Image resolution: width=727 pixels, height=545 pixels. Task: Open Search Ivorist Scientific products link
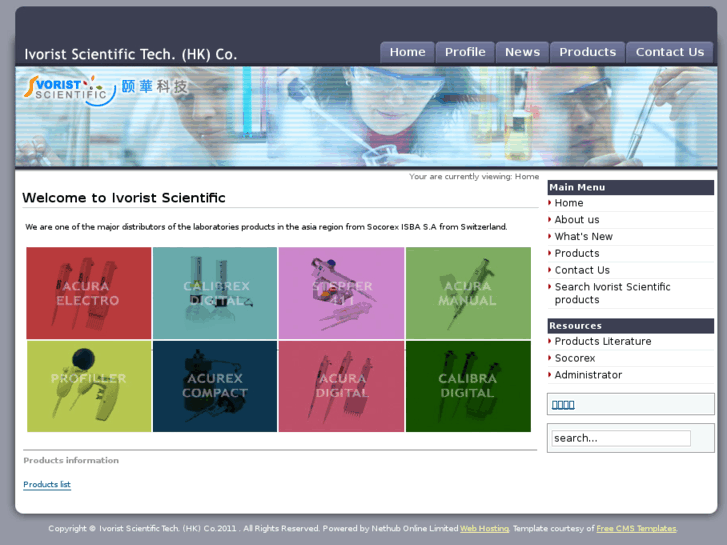tap(612, 293)
